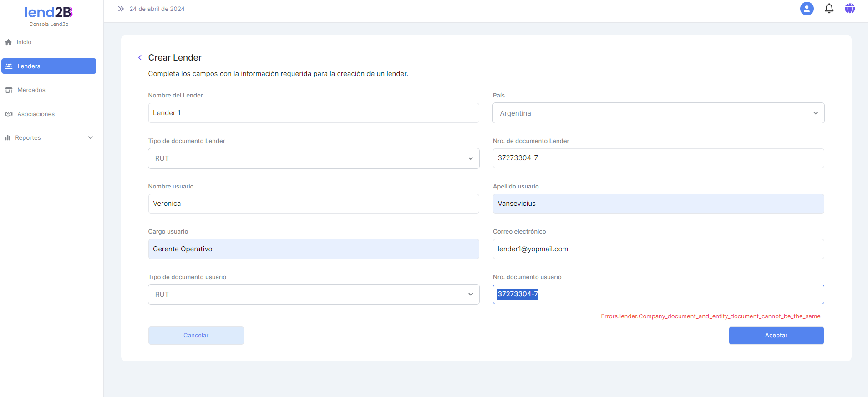This screenshot has width=868, height=397.
Task: Click the Inicio home icon
Action: coord(8,42)
